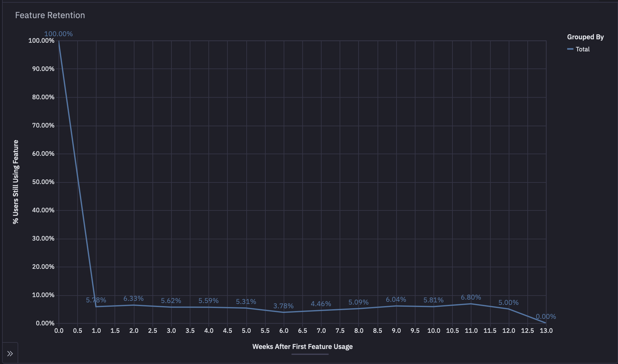618x364 pixels.
Task: Click the Weeks After First Feature Usage label
Action: pos(302,347)
